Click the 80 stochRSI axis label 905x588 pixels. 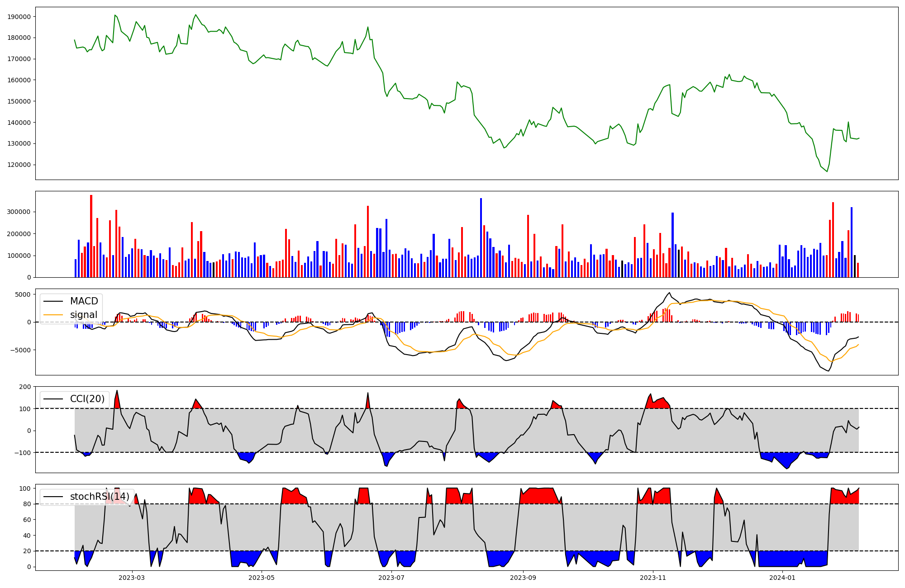27,504
